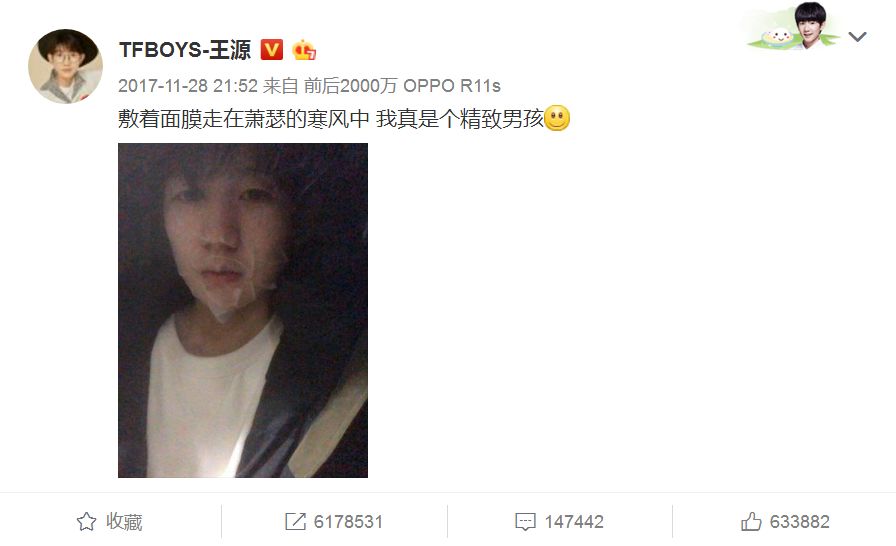Click the comment count 147442
The height and width of the screenshot is (546, 896).
coord(574,521)
